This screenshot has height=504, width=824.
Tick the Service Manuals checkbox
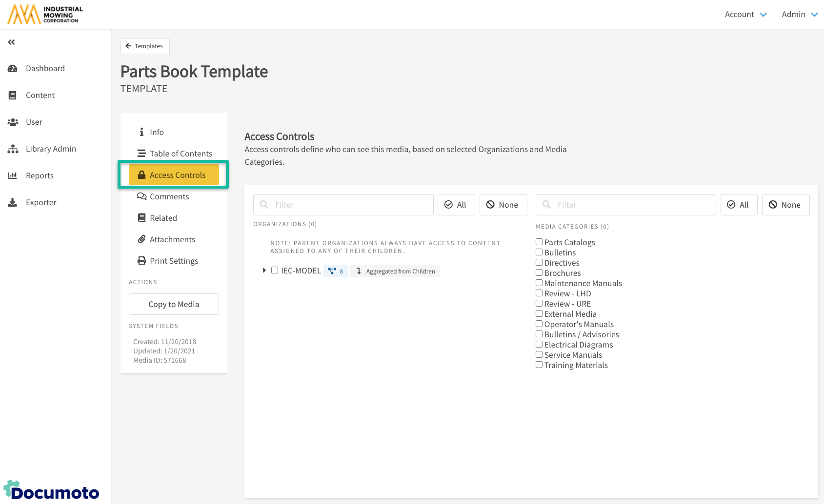point(539,354)
